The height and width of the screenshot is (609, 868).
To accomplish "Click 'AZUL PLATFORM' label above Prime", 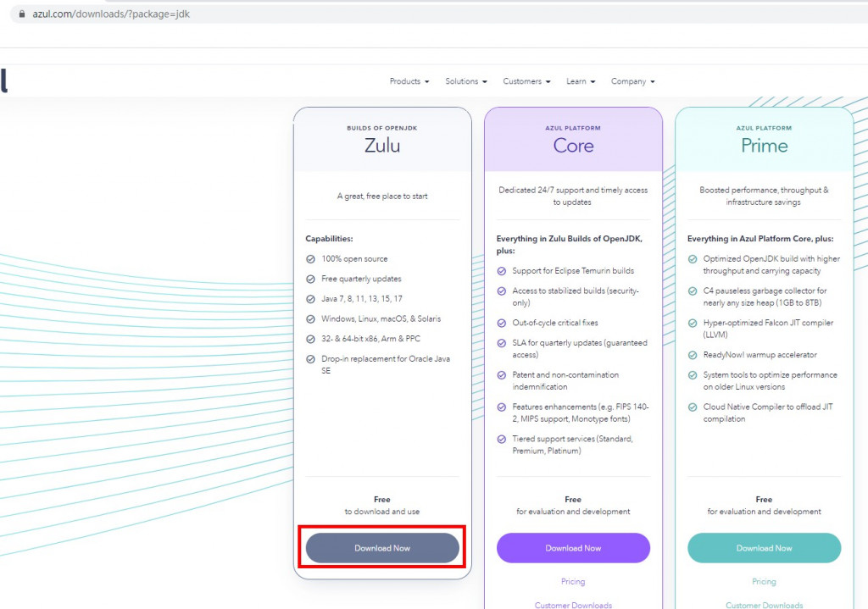I will (x=764, y=128).
